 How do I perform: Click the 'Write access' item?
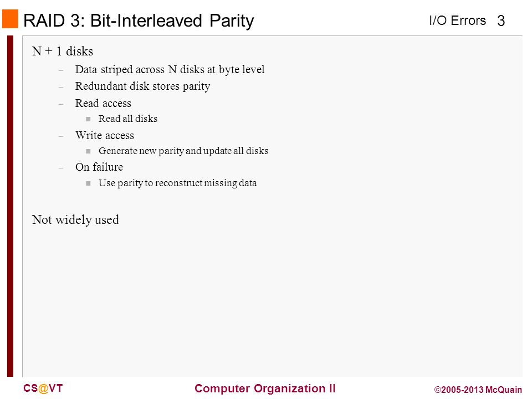point(105,135)
